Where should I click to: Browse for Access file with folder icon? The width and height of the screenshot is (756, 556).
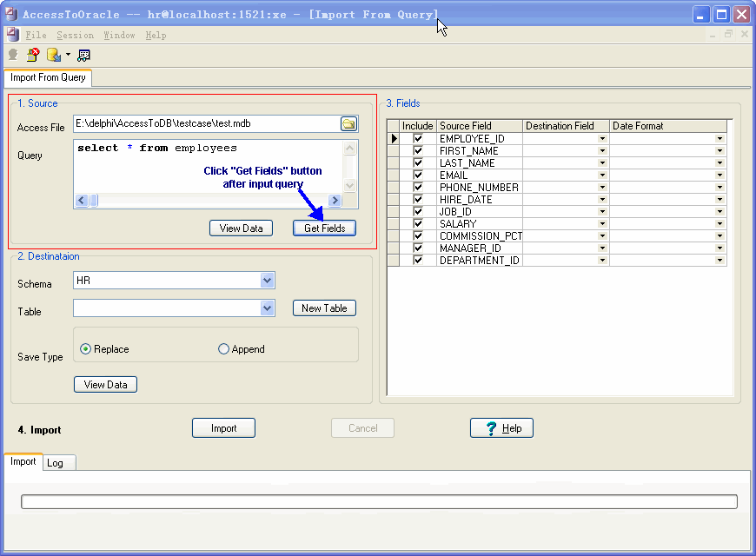click(348, 124)
